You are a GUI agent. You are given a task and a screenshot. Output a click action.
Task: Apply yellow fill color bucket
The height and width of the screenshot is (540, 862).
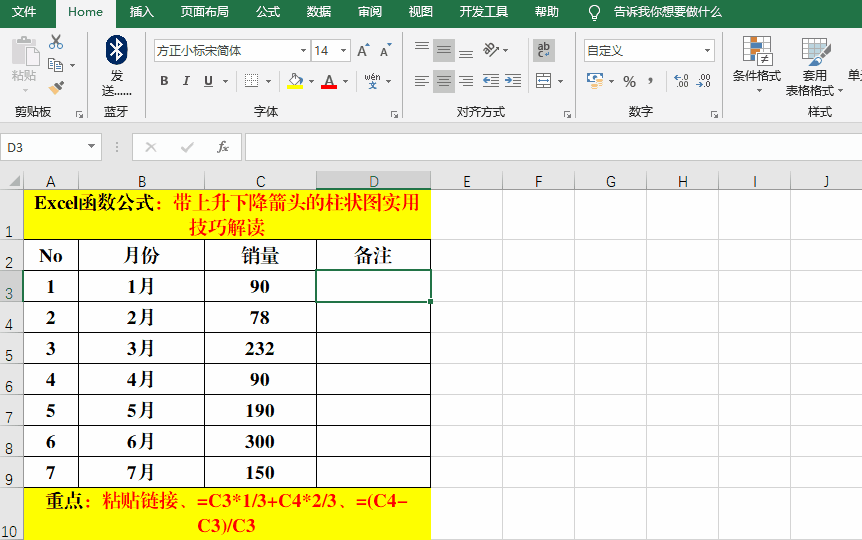point(295,81)
